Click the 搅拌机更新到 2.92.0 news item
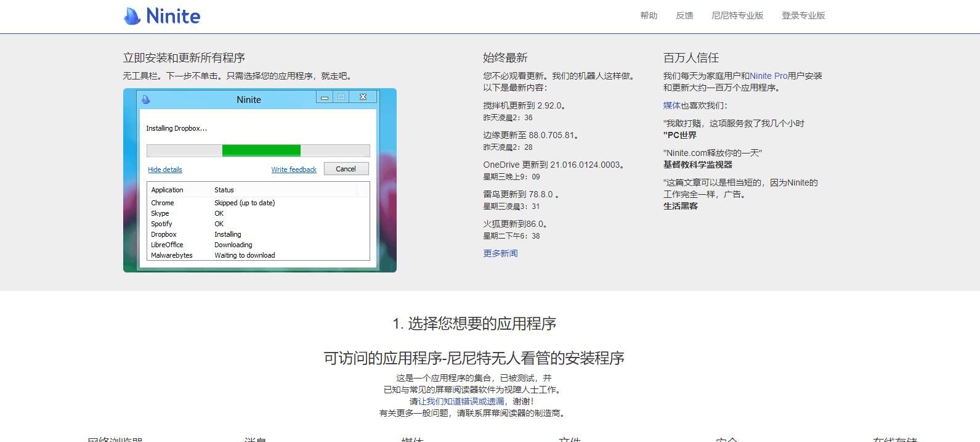The image size is (980, 442). 524,105
